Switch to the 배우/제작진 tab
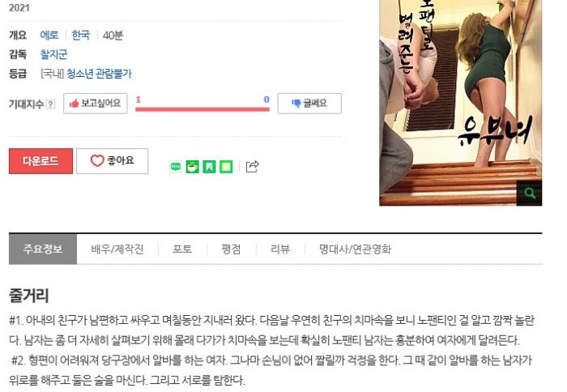Viewport: 567px width, 392px height. click(x=117, y=249)
